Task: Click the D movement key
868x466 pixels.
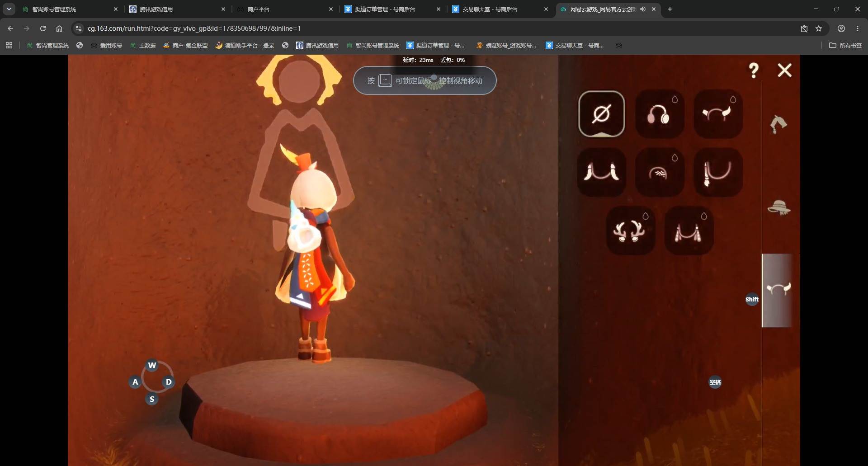Action: click(169, 382)
